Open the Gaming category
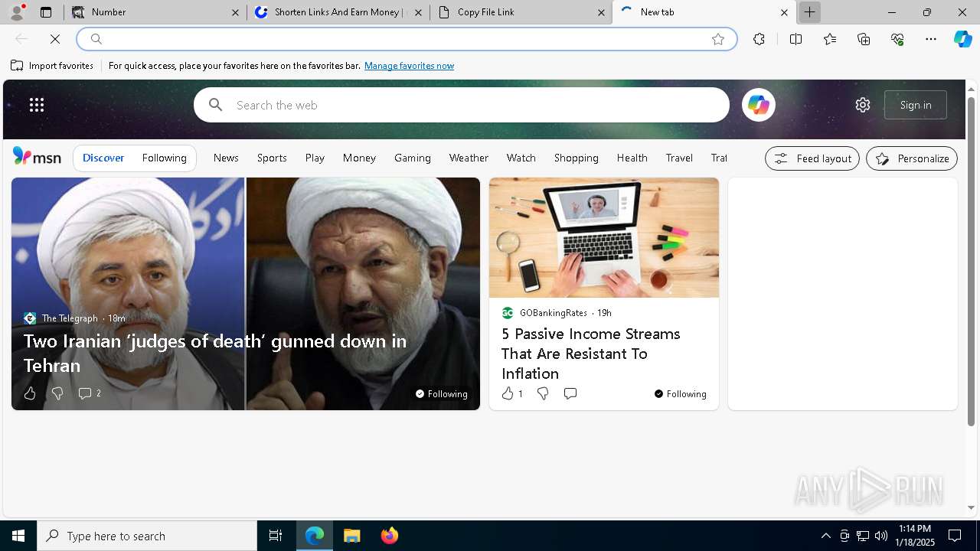 pyautogui.click(x=413, y=158)
